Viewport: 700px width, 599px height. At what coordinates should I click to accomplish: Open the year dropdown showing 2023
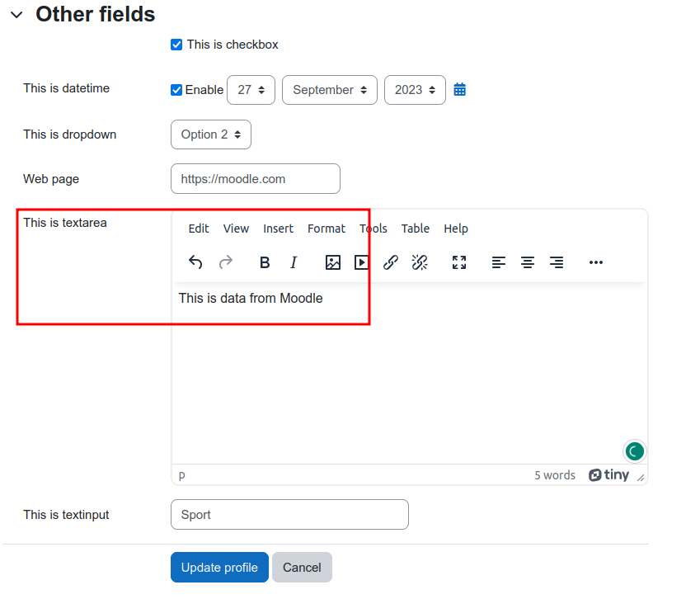click(x=415, y=90)
